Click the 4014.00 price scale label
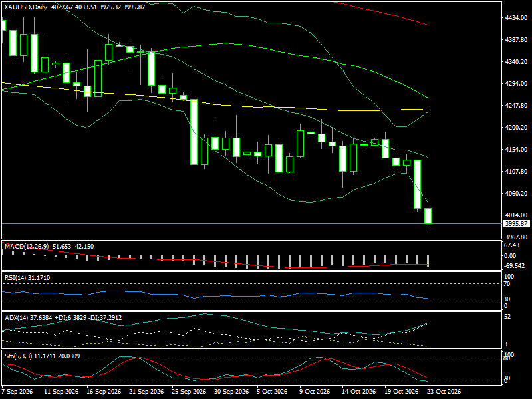 click(x=516, y=215)
